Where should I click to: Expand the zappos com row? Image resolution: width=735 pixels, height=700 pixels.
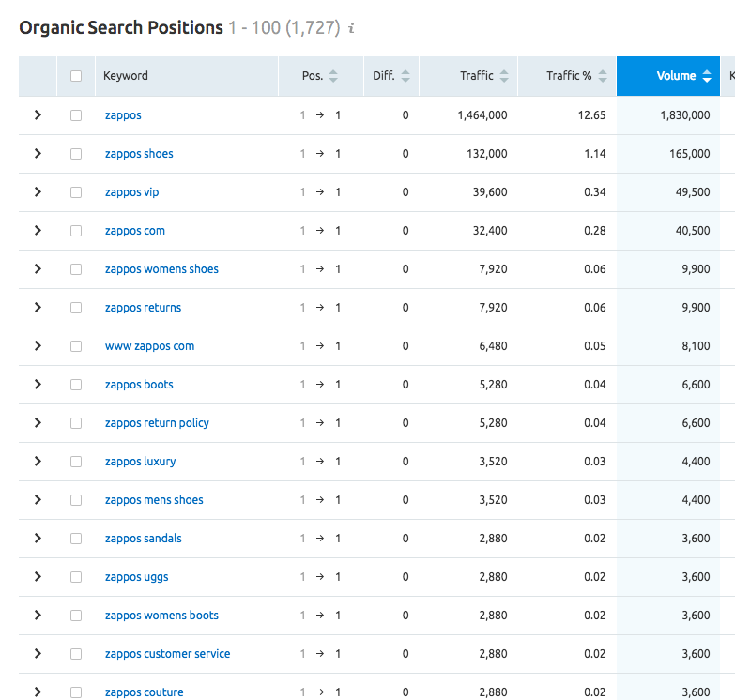pyautogui.click(x=38, y=230)
